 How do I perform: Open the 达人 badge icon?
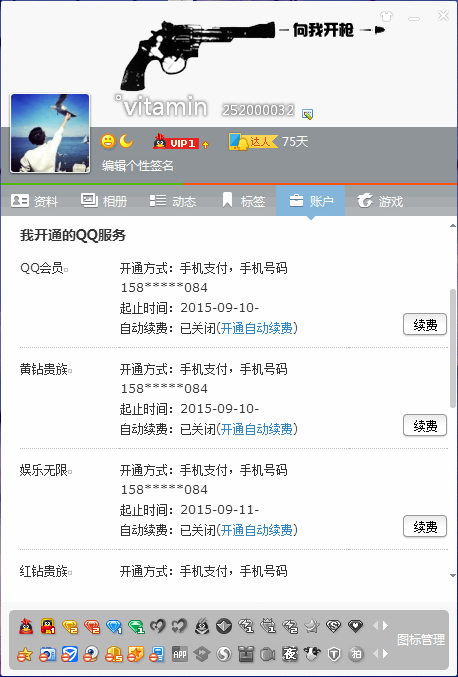tap(253, 142)
